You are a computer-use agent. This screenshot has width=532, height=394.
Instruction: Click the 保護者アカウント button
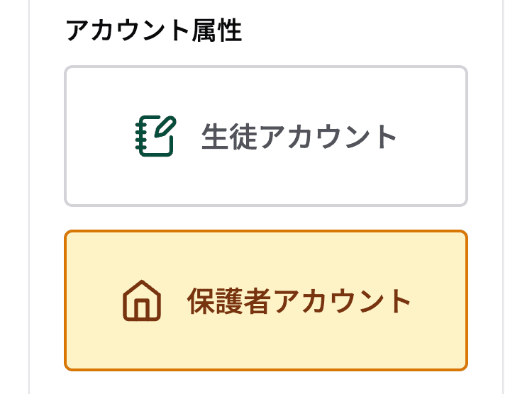(266, 300)
